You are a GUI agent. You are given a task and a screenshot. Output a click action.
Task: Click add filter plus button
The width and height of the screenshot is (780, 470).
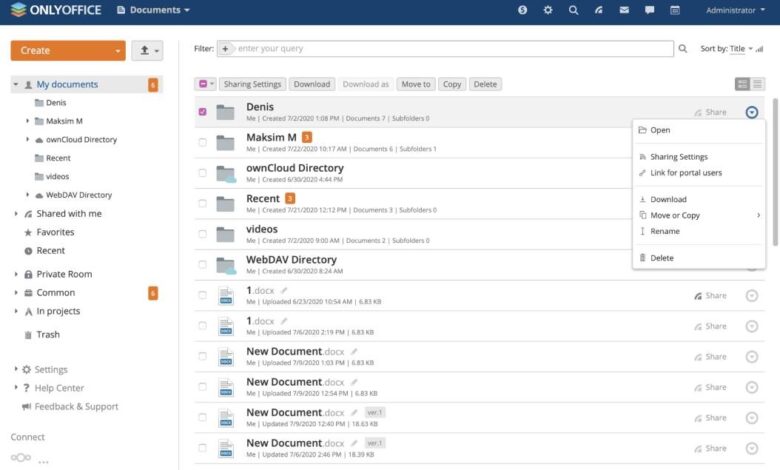pyautogui.click(x=225, y=49)
